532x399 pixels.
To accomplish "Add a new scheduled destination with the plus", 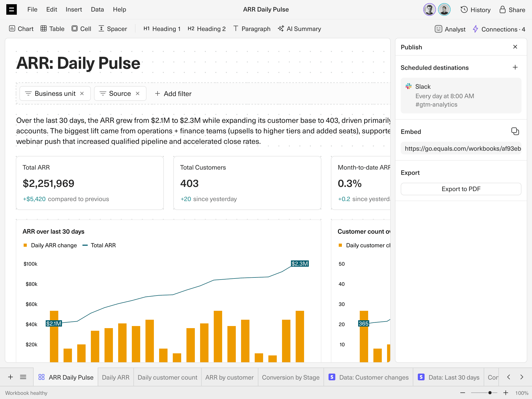I will pyautogui.click(x=515, y=67).
